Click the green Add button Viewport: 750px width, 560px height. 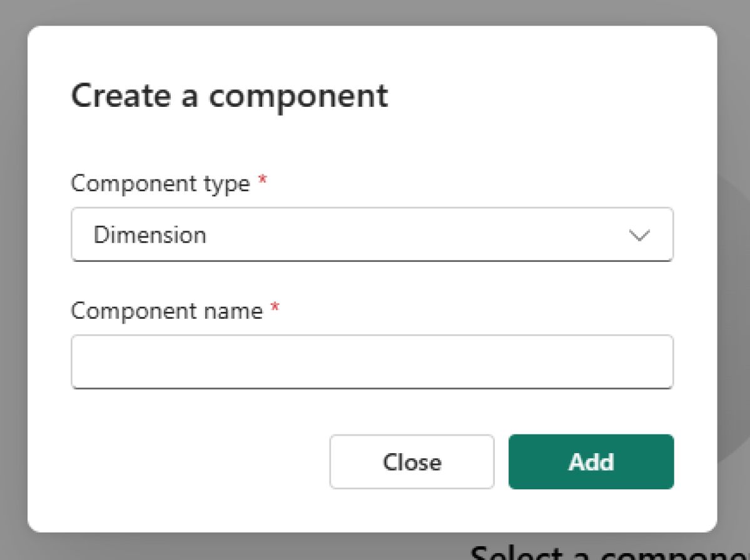point(591,462)
